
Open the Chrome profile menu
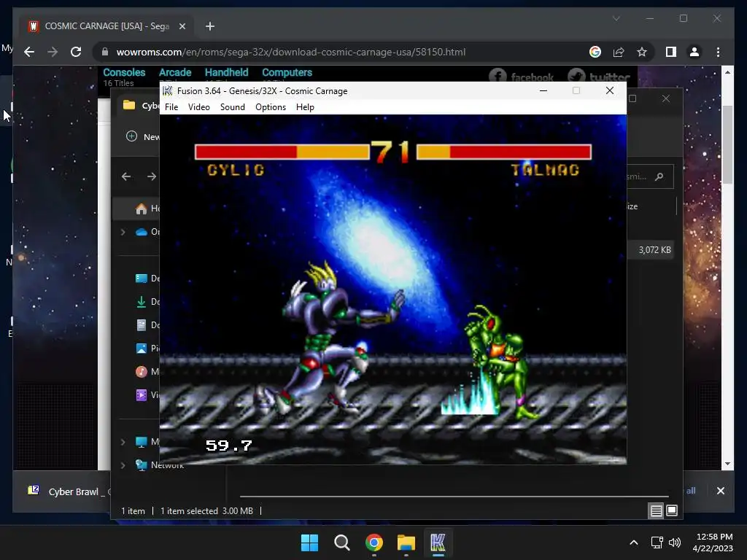(694, 52)
